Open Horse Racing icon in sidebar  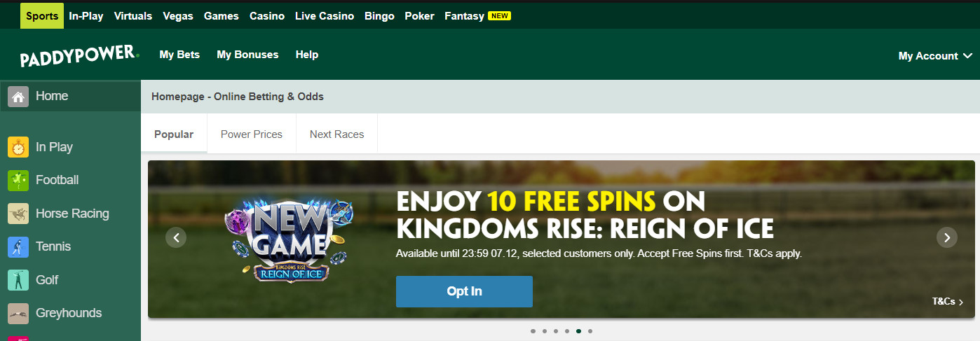(18, 214)
